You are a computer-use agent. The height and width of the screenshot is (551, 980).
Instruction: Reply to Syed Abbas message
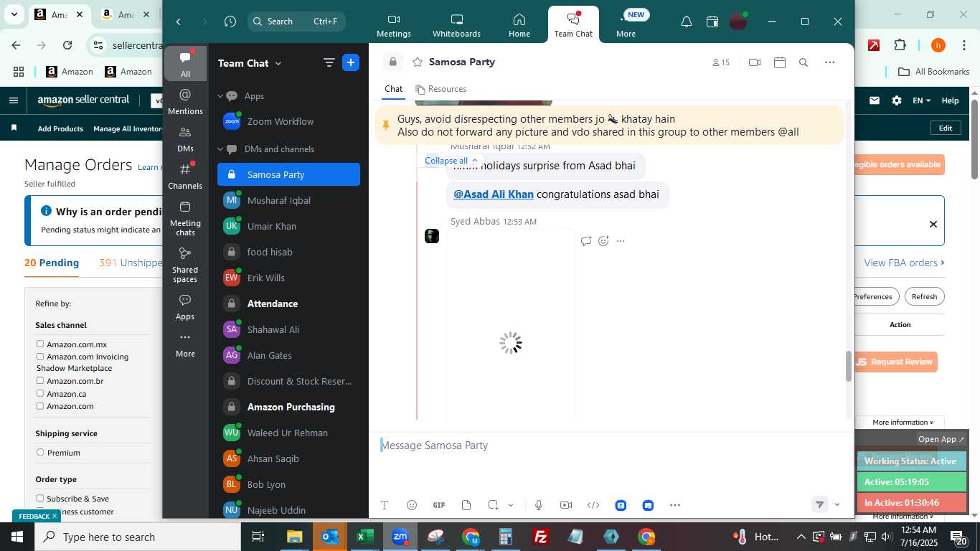point(586,241)
